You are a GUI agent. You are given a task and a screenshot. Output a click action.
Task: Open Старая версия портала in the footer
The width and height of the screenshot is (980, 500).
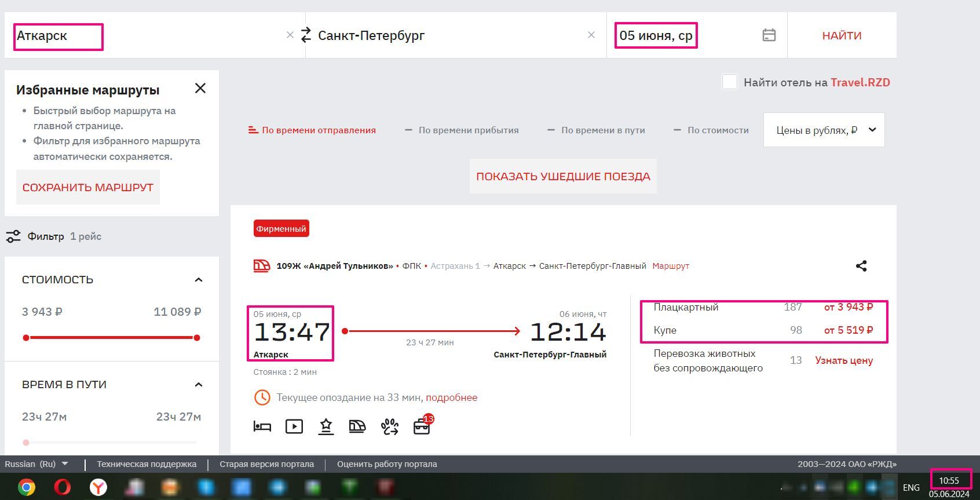[266, 464]
